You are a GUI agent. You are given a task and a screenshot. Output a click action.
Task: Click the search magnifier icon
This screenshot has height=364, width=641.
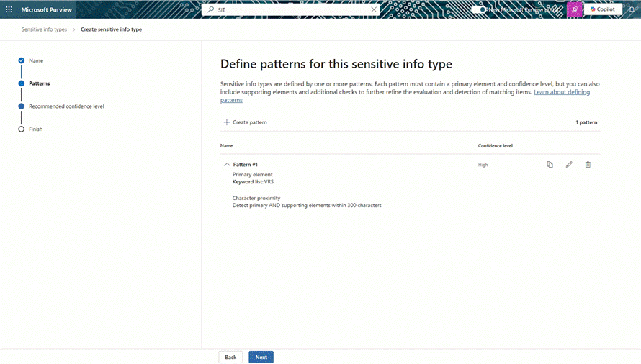(210, 9)
